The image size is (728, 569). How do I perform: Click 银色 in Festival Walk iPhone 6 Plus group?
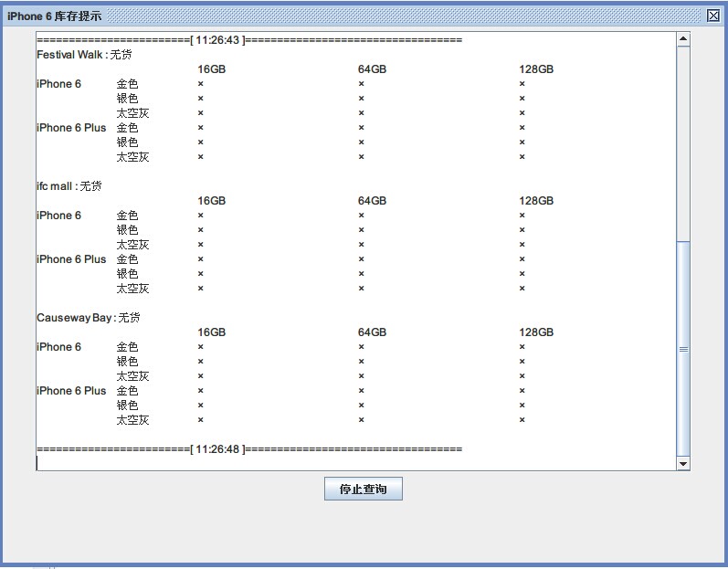(127, 142)
